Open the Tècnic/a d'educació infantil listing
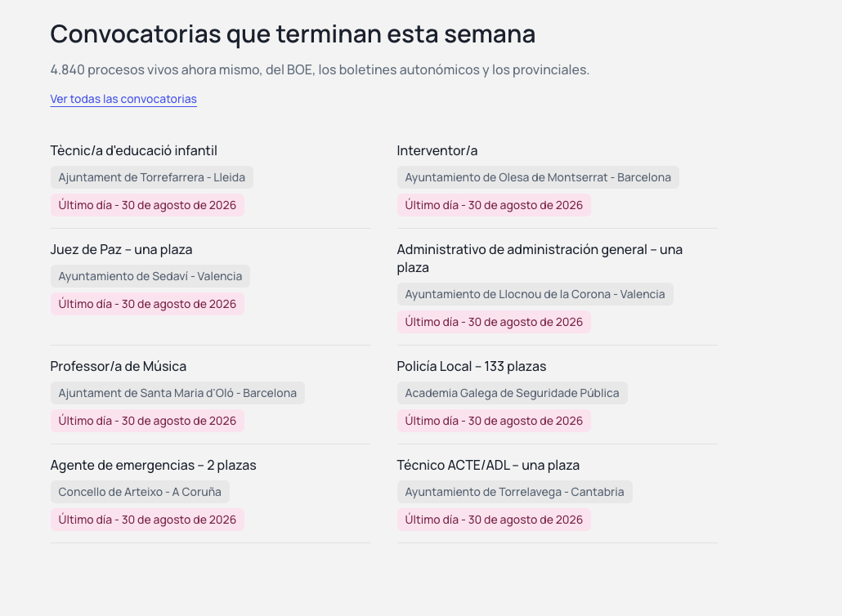This screenshot has height=616, width=842. click(x=134, y=151)
